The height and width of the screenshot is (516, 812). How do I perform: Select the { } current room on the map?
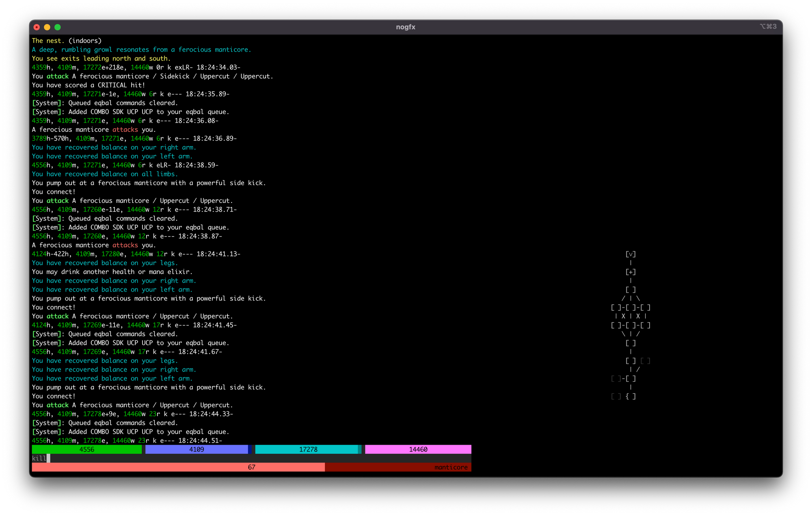[x=631, y=396]
